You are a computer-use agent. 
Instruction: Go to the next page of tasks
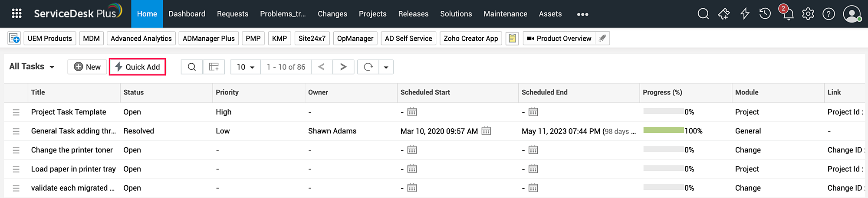[343, 67]
